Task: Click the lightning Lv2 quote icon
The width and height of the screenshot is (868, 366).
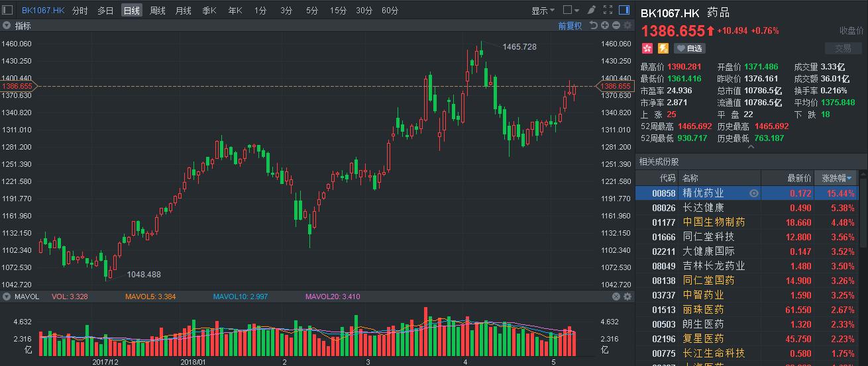Action: [663, 48]
